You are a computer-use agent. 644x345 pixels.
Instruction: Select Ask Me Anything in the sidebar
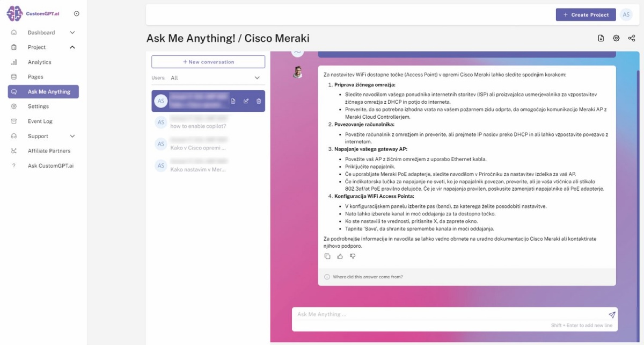point(43,92)
